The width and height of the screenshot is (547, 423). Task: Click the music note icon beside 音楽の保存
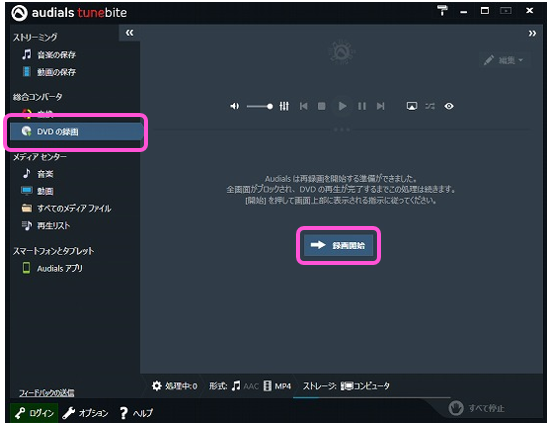coord(27,54)
